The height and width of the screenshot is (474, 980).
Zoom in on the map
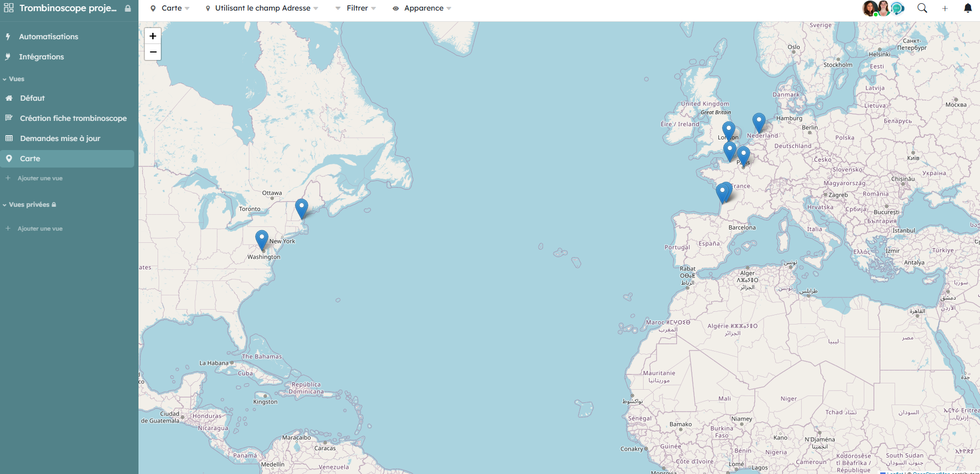click(153, 36)
